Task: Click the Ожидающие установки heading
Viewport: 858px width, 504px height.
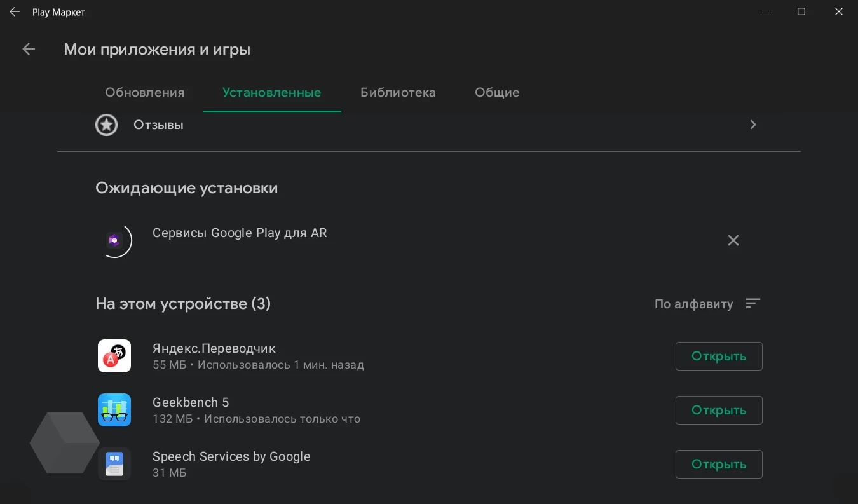Action: (187, 188)
